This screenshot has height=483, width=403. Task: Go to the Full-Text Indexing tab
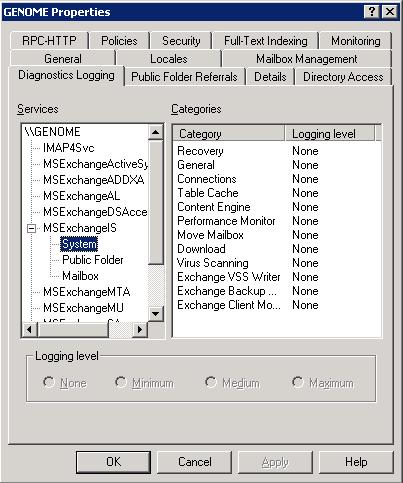266,41
